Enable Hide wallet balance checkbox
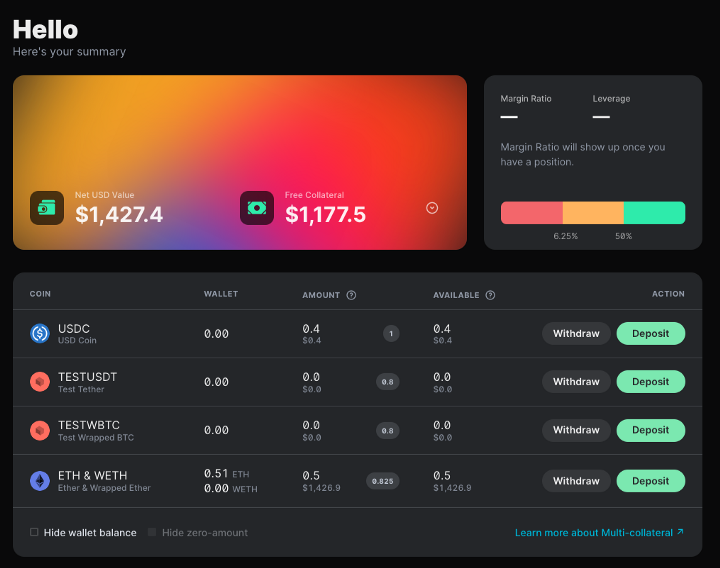 (34, 532)
